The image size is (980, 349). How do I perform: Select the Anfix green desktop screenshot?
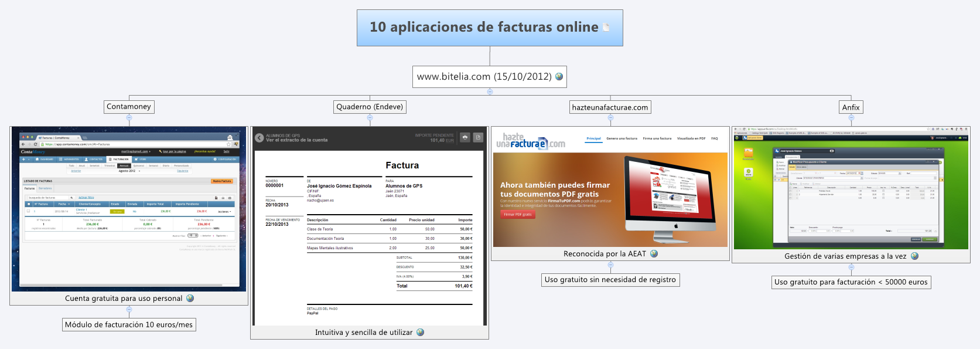click(x=851, y=188)
